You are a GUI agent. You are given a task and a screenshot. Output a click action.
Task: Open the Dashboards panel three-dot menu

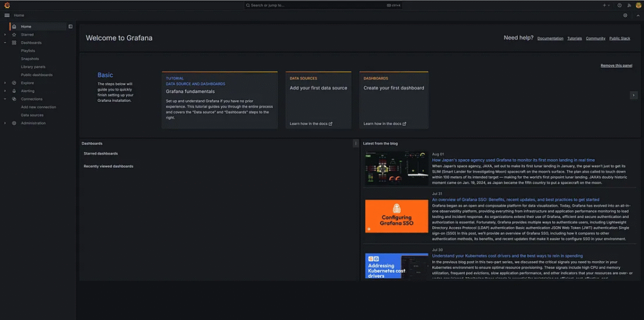[x=356, y=143]
